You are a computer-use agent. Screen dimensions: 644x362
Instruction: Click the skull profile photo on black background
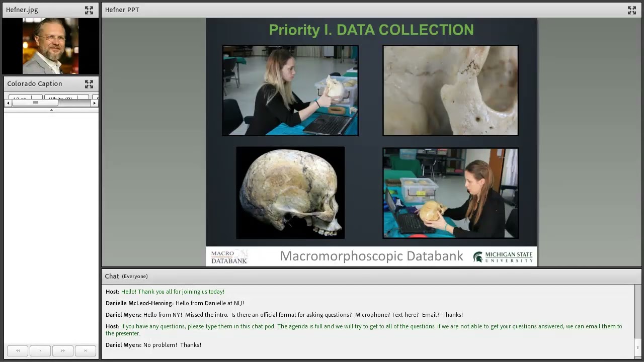[290, 193]
